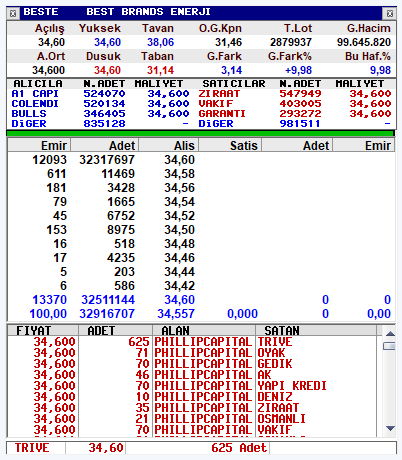This screenshot has width=402, height=460.
Task: Click total bid quantity 32511144
Action: [108, 300]
